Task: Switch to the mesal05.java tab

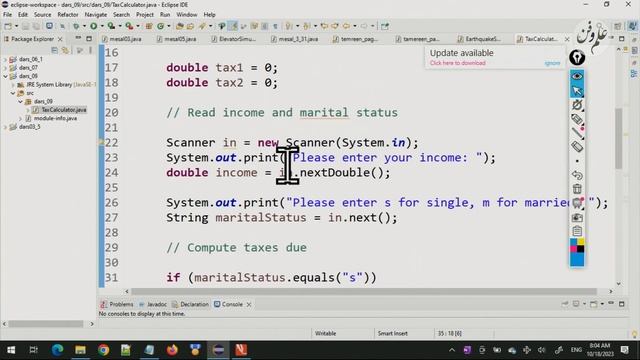Action: [176, 39]
